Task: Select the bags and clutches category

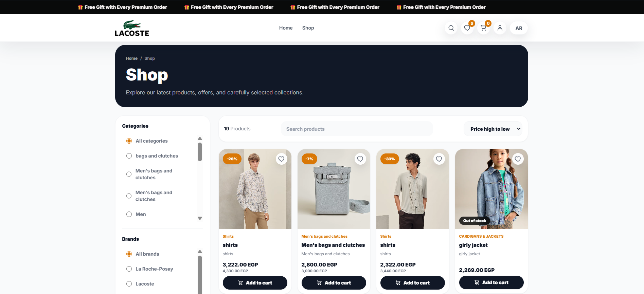Action: (129, 156)
